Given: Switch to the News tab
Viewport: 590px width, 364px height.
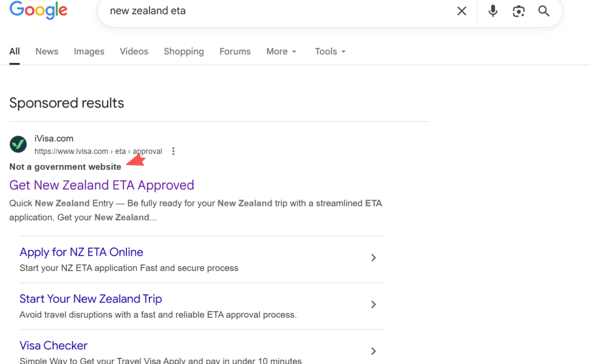Looking at the screenshot, I should point(47,51).
